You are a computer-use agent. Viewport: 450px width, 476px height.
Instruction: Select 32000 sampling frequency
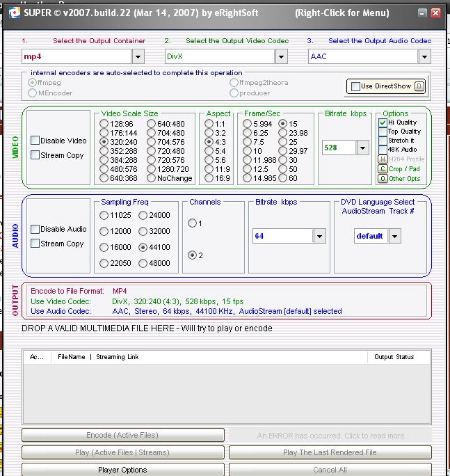(x=143, y=231)
